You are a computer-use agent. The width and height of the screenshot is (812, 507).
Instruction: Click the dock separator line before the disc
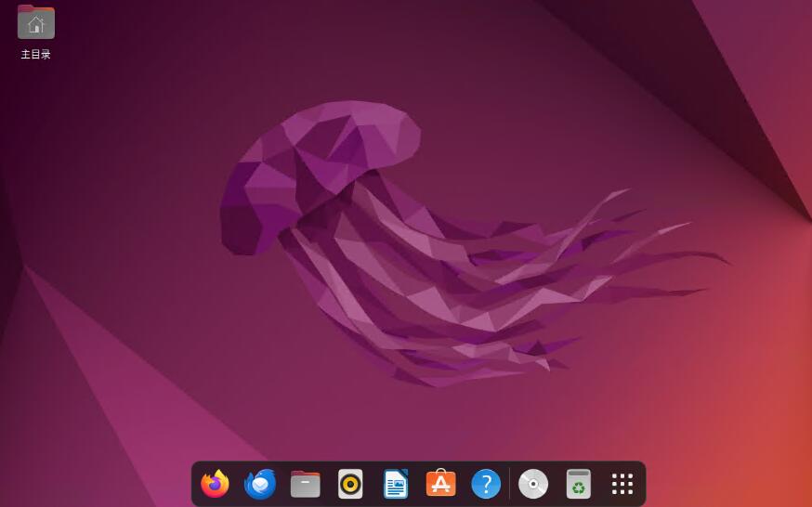coord(510,484)
